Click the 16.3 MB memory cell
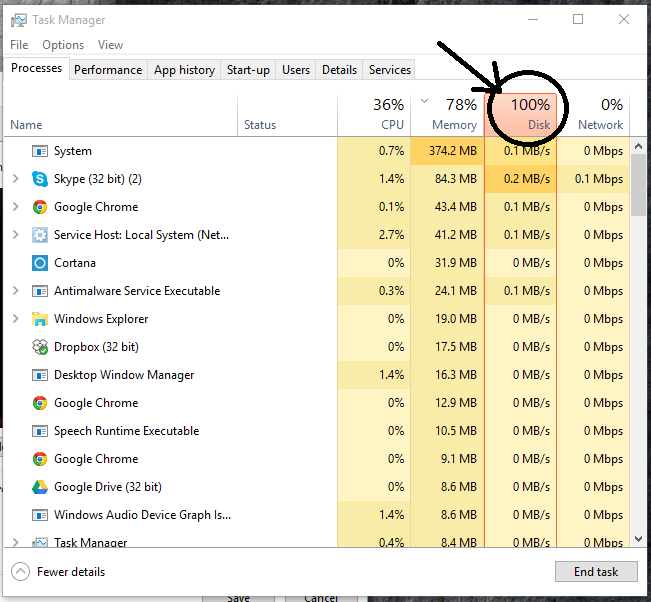 (448, 375)
